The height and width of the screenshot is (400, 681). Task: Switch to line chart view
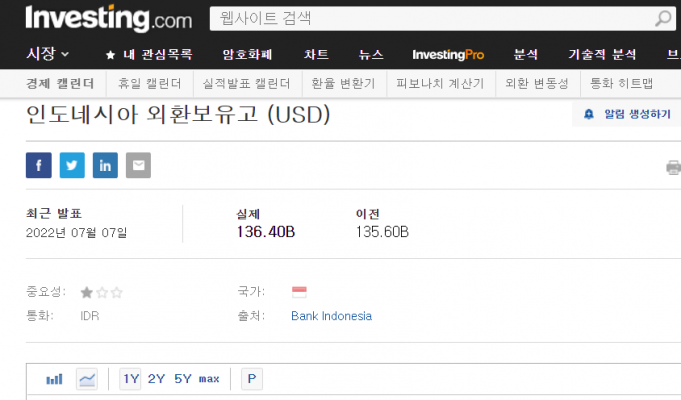pyautogui.click(x=87, y=379)
